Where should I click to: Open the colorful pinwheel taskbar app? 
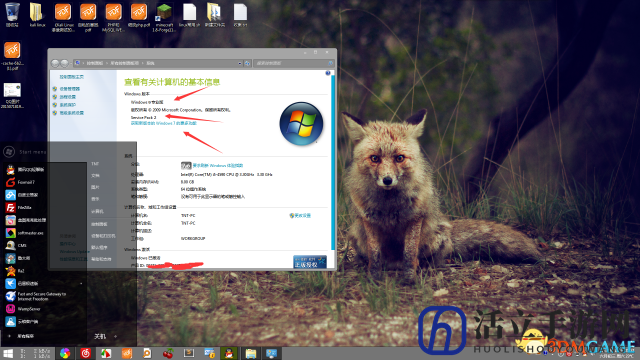65,353
